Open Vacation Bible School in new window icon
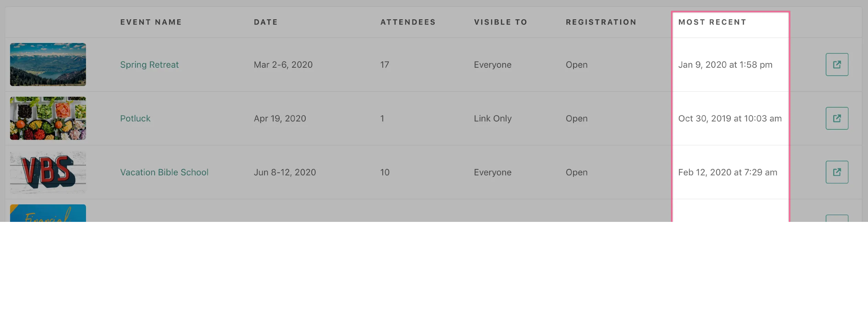Image resolution: width=868 pixels, height=312 pixels. pos(837,172)
